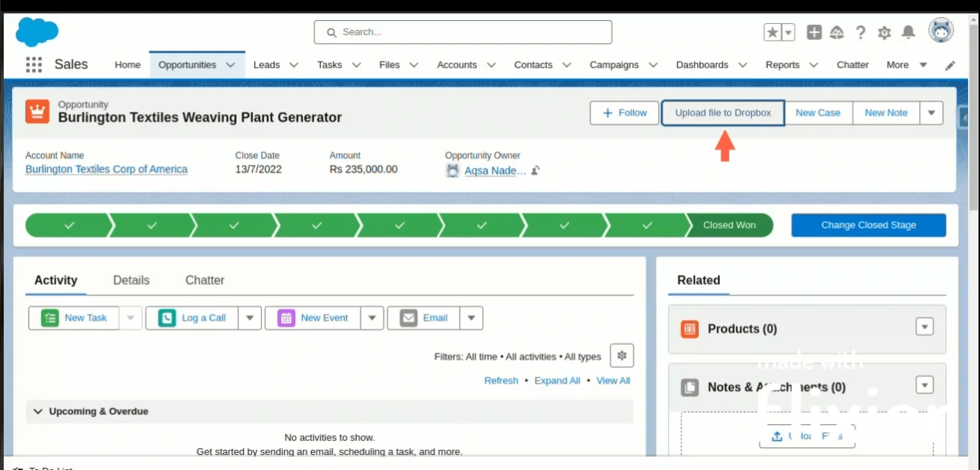Click the New Note button
This screenshot has width=980, height=470.
click(x=886, y=113)
